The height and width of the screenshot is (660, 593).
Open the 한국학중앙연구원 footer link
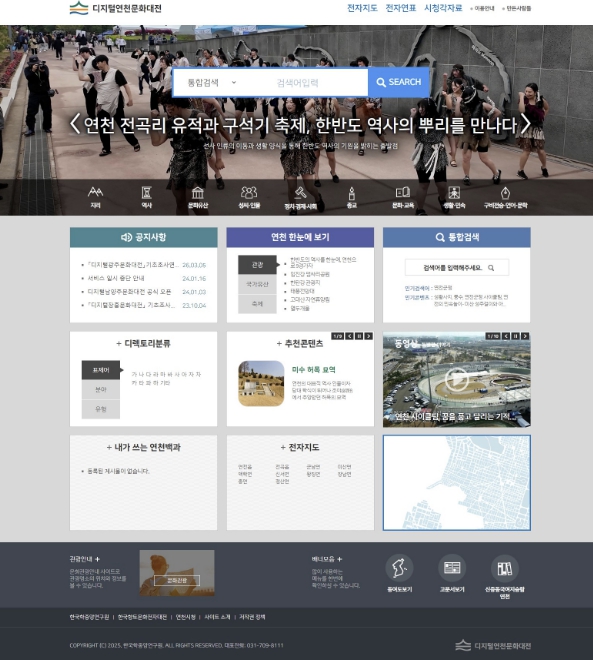(x=89, y=617)
